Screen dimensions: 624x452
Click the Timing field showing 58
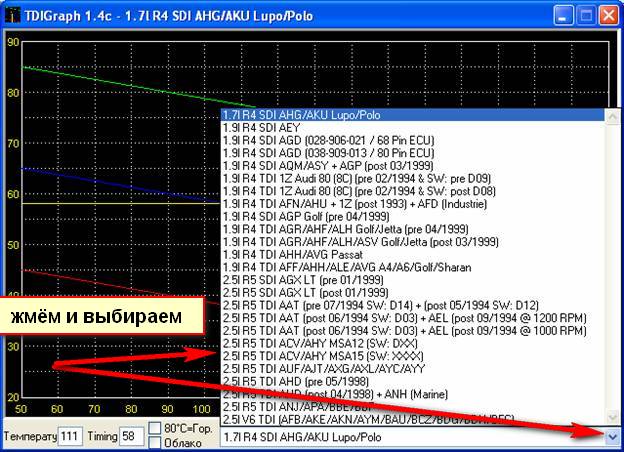point(131,436)
